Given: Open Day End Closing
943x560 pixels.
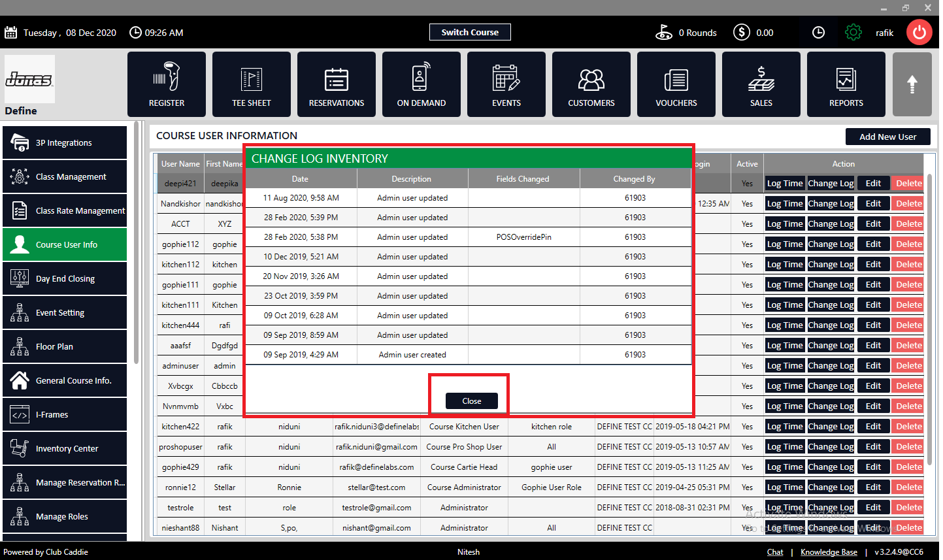Looking at the screenshot, I should click(x=65, y=278).
